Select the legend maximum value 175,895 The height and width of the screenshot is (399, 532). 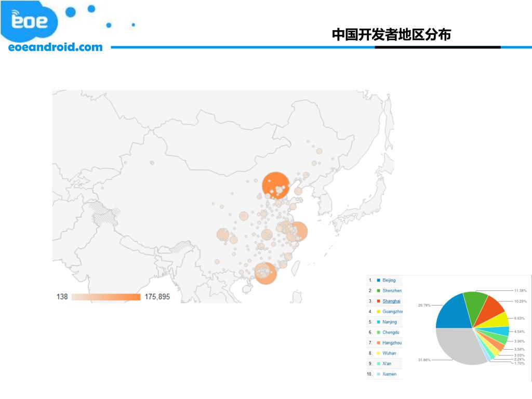coord(157,297)
